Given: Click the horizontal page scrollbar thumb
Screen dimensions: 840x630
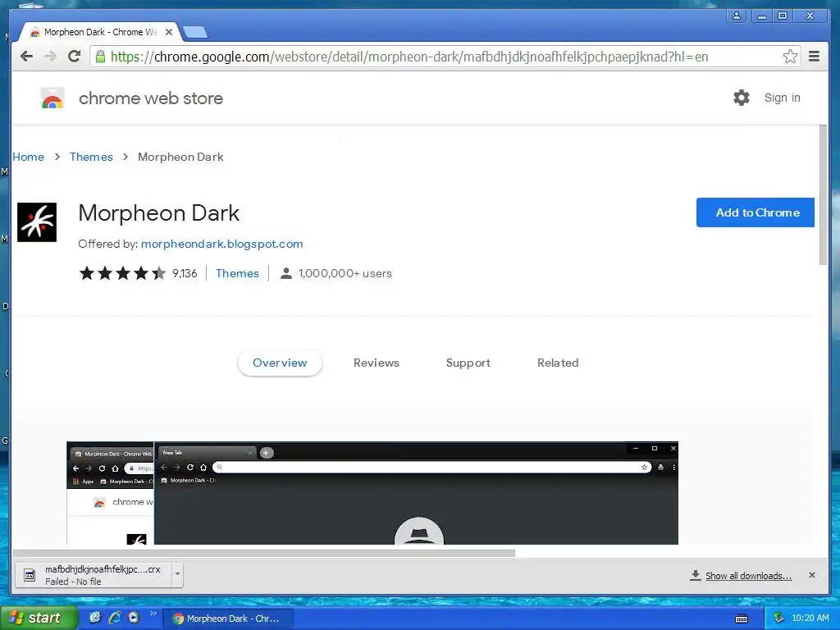Looking at the screenshot, I should click(x=264, y=553).
